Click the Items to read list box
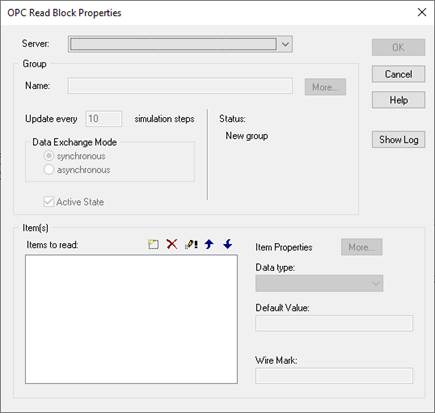 click(x=131, y=319)
